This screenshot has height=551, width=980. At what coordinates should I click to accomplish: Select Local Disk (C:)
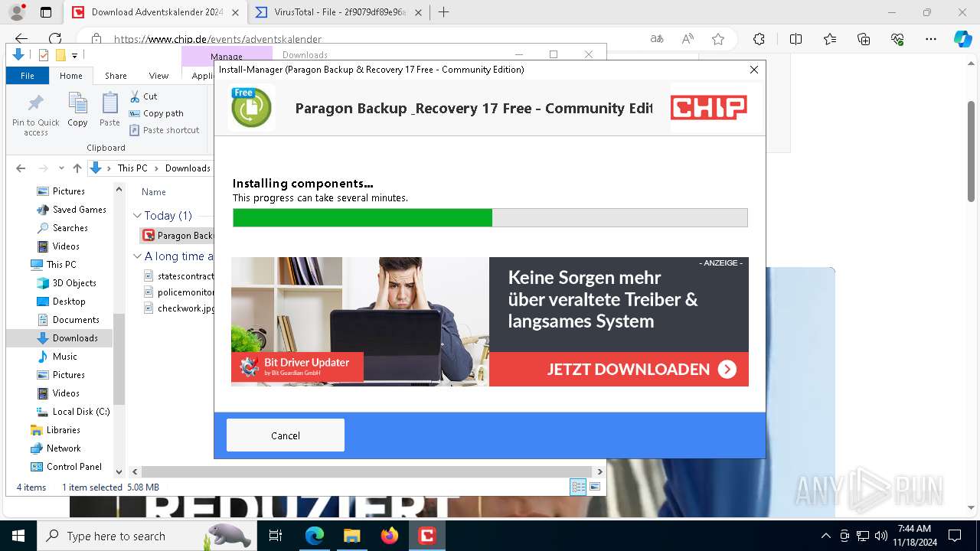click(x=81, y=412)
